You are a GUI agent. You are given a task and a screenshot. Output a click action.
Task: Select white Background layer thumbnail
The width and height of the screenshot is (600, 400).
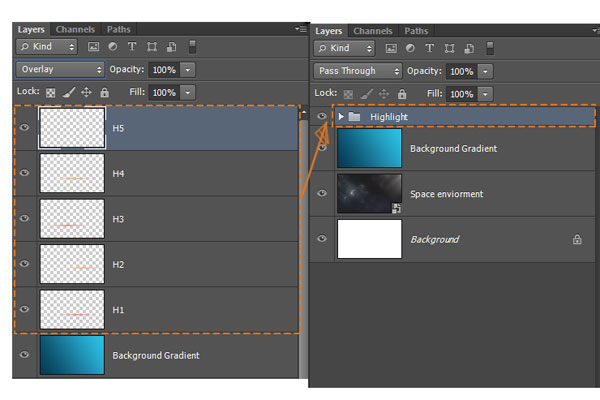pyautogui.click(x=369, y=239)
